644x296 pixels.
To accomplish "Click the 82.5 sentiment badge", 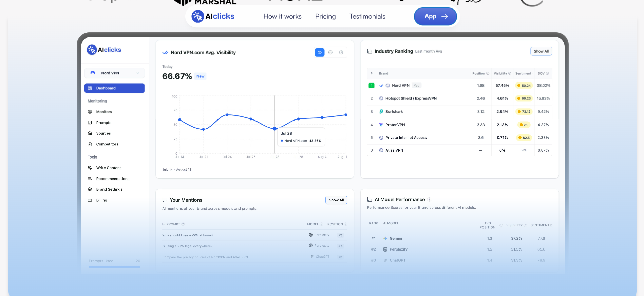I will click(524, 138).
